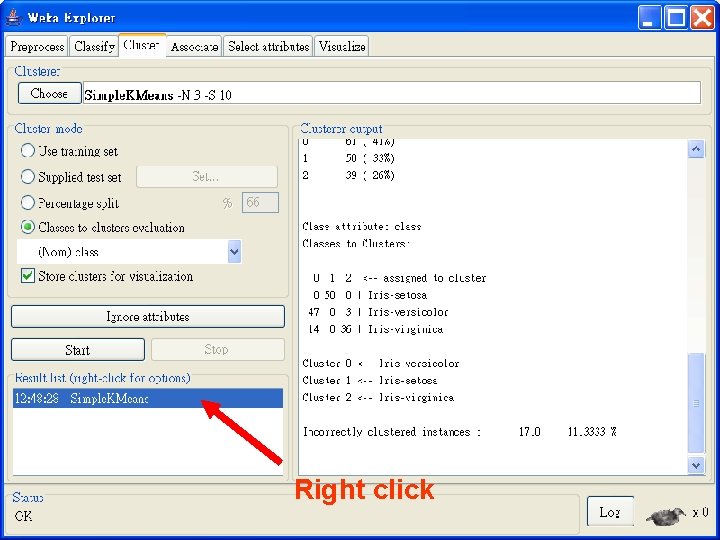720x540 pixels.
Task: Click the clusterer output scrollbar thumb
Action: 696,403
